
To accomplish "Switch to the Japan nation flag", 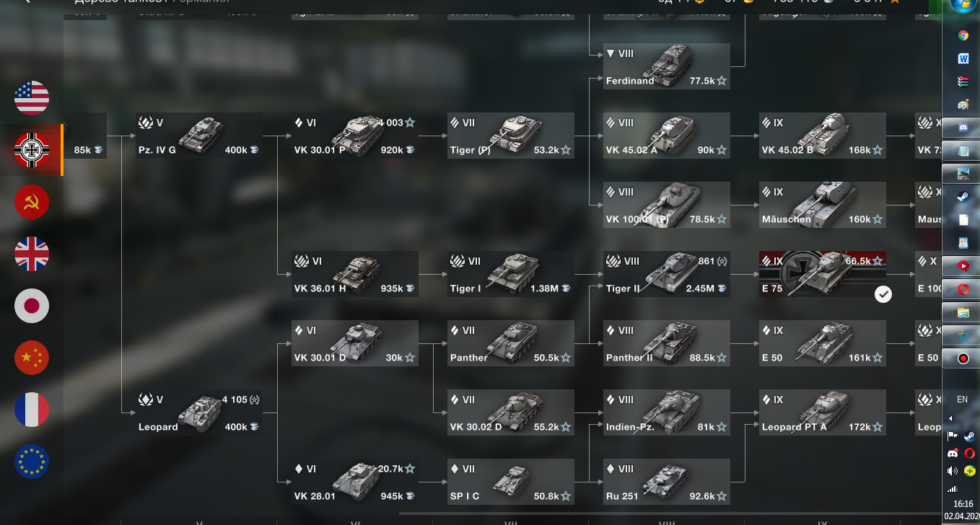I will 32,306.
